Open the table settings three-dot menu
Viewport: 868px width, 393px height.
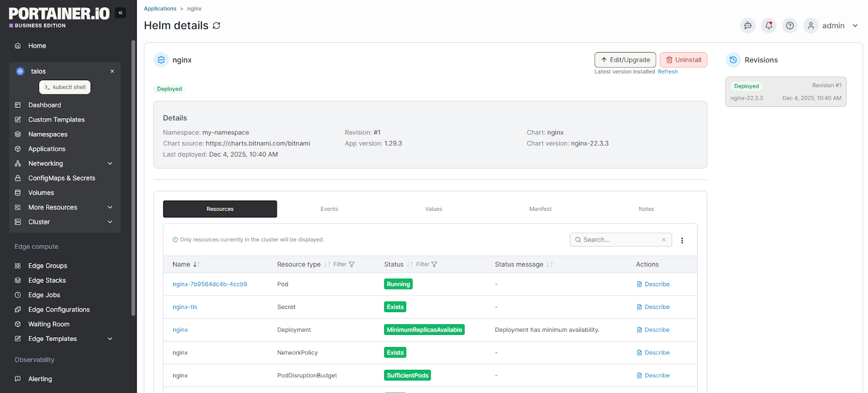pyautogui.click(x=682, y=240)
